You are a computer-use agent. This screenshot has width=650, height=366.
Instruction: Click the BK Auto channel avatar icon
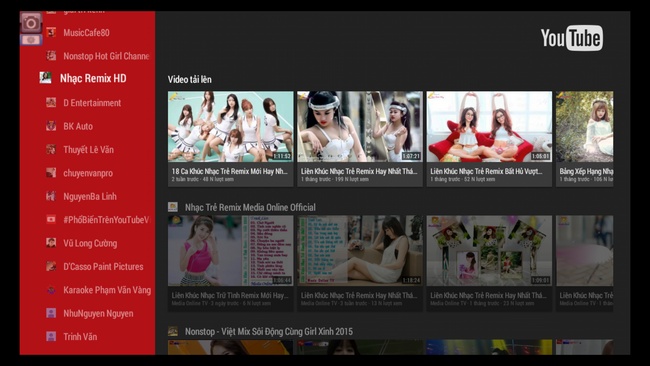coord(51,126)
